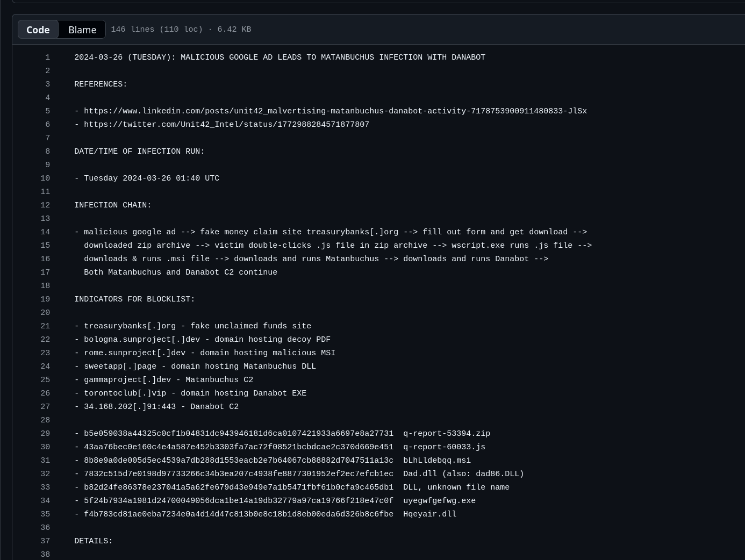
Task: Click the title line about Matanbuchus infection
Action: pyautogui.click(x=280, y=58)
